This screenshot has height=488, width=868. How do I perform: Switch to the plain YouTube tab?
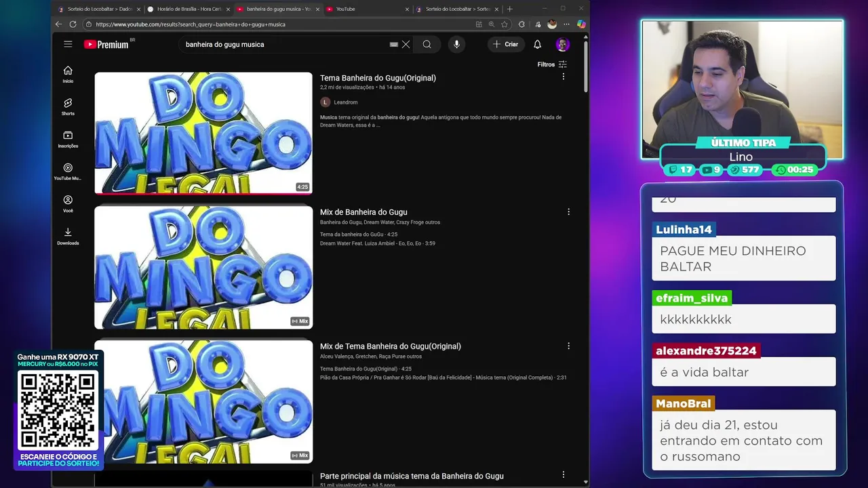coord(367,9)
